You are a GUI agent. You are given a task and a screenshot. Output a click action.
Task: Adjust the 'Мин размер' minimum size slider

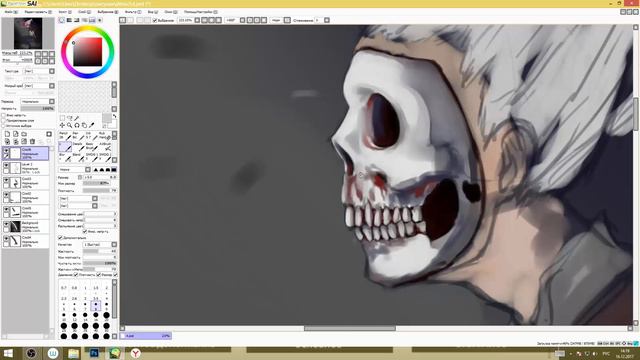click(96, 183)
